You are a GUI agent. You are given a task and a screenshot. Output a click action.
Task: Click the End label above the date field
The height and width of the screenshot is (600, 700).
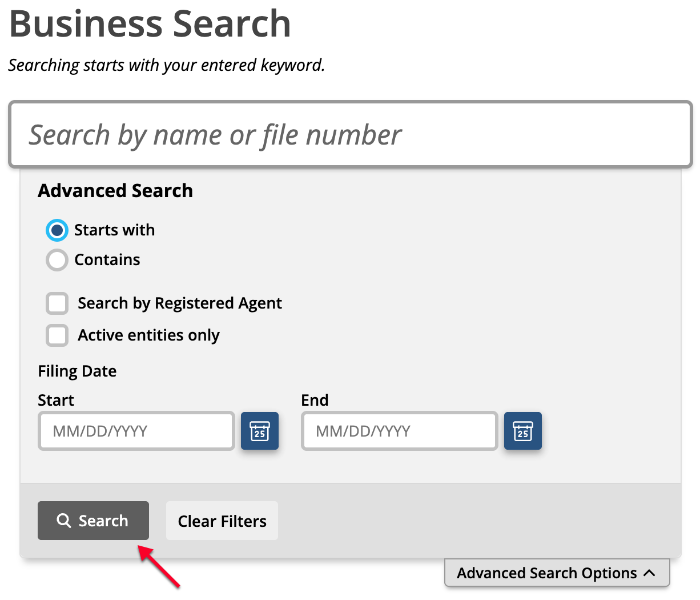click(x=315, y=400)
